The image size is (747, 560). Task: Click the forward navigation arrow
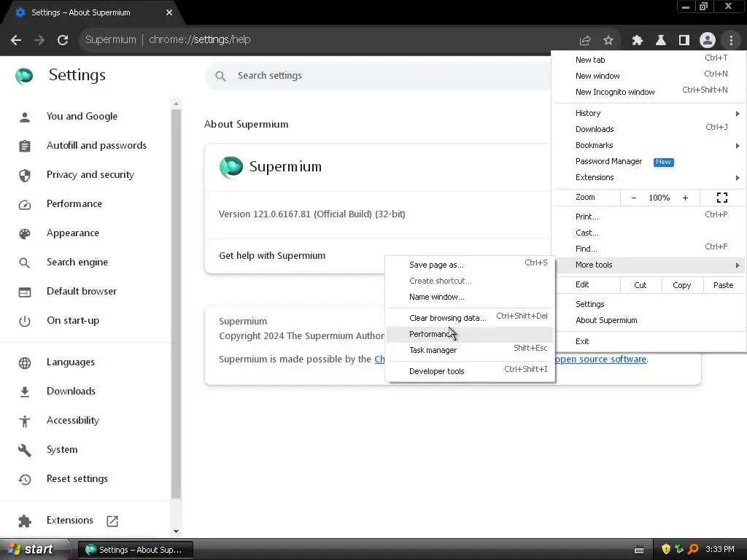point(39,40)
